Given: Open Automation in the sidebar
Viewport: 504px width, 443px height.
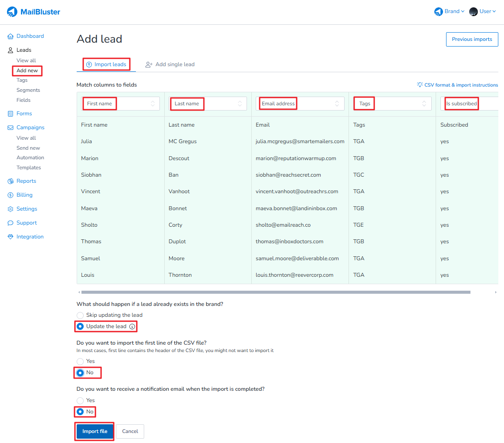Looking at the screenshot, I should point(30,158).
